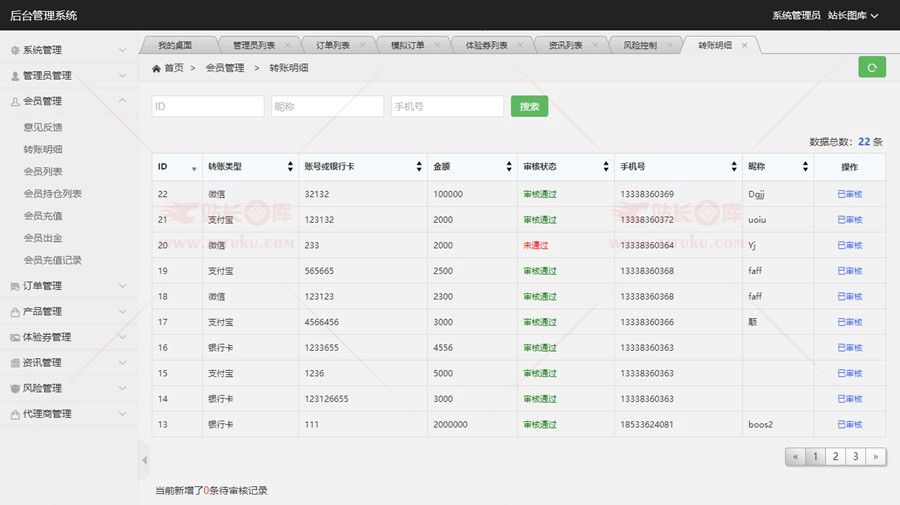Image resolution: width=900 pixels, height=505 pixels.
Task: Click the home icon in breadcrumb
Action: tap(156, 68)
